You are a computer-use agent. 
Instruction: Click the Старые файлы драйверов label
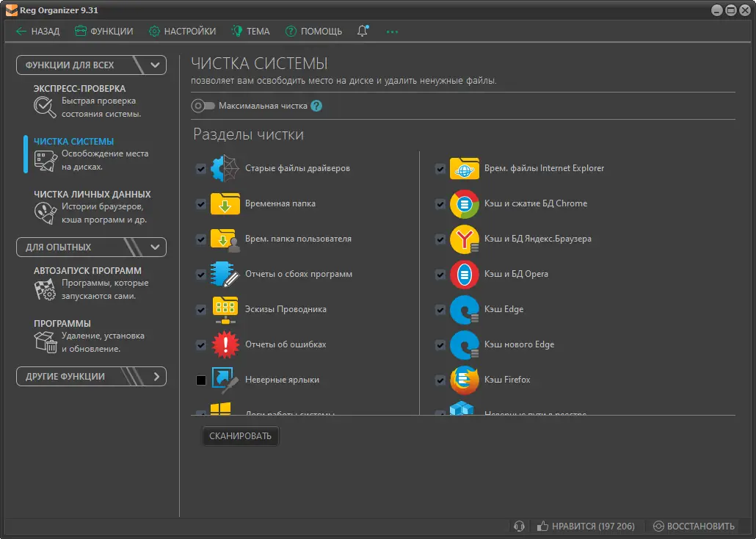(x=297, y=168)
